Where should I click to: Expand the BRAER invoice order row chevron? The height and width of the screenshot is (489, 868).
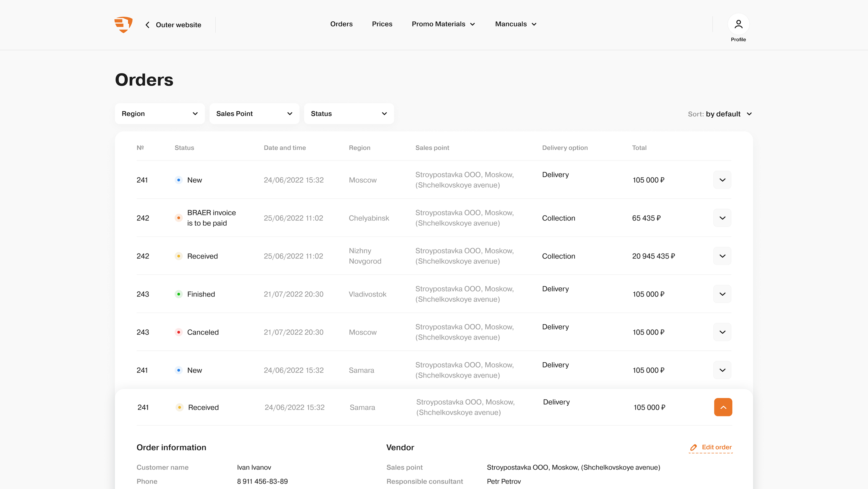722,218
